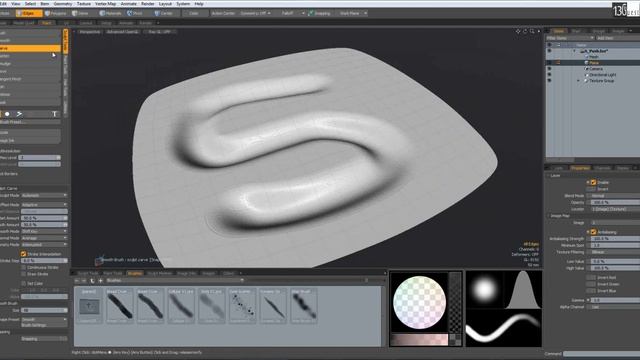The width and height of the screenshot is (640, 360).
Task: Adjust the brush Size slider
Action: (44, 310)
